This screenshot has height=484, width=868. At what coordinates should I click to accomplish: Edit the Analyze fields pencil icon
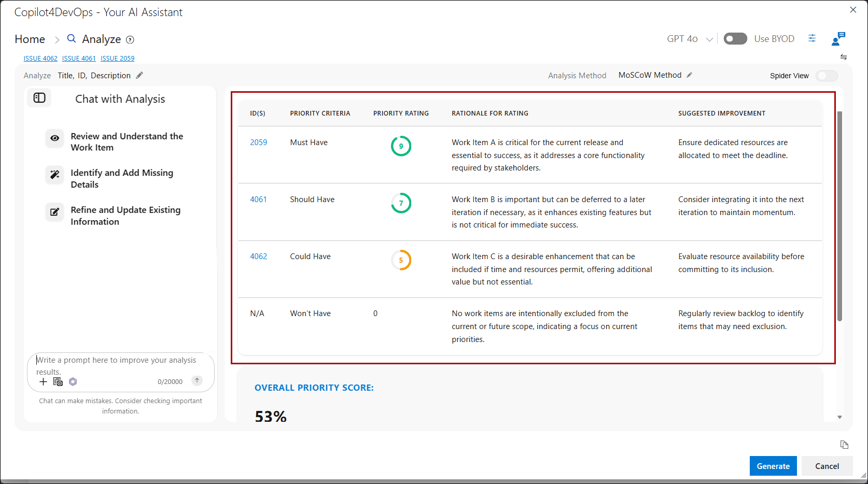click(139, 75)
